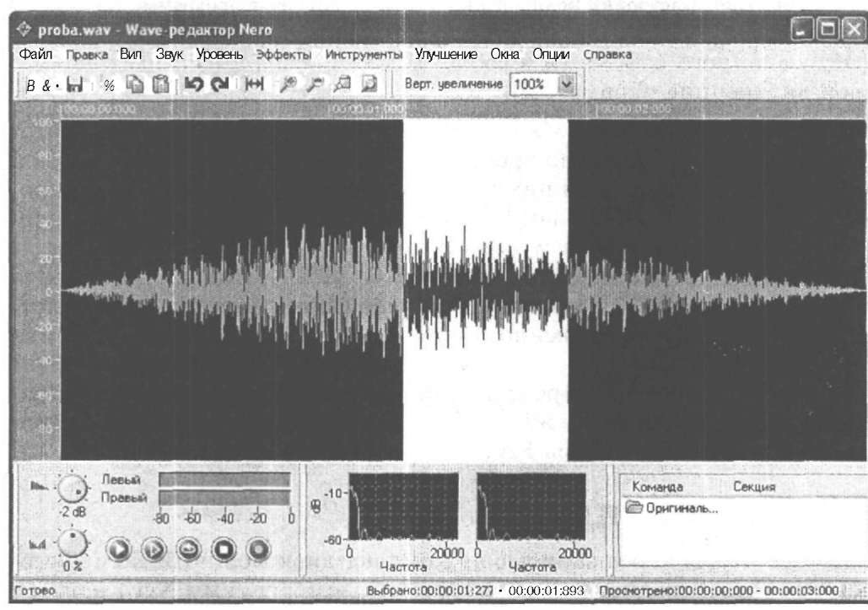Click inside the highlighted waveform selection
The height and width of the screenshot is (610, 868).
486,289
